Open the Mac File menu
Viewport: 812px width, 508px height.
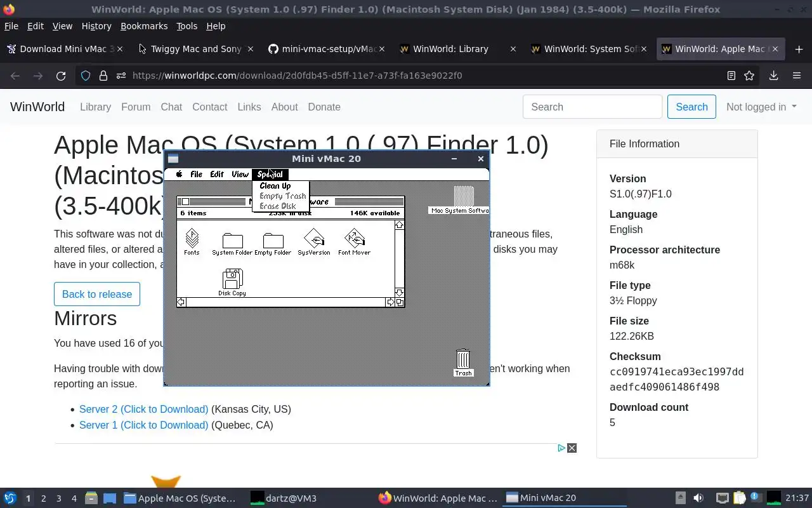(x=197, y=174)
